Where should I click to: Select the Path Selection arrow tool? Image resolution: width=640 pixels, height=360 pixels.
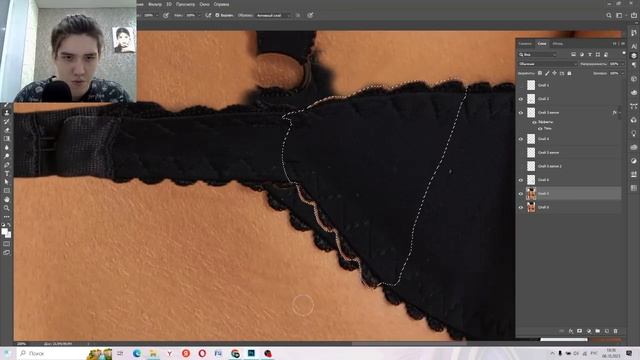click(x=7, y=182)
